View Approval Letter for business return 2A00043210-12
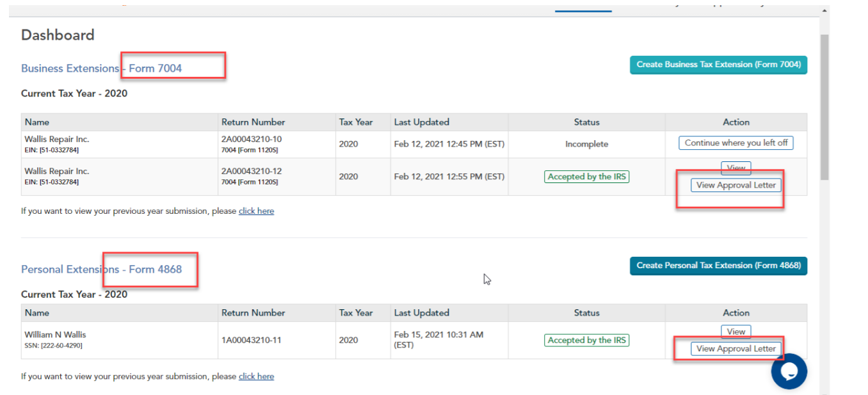868x395 pixels. pos(735,184)
